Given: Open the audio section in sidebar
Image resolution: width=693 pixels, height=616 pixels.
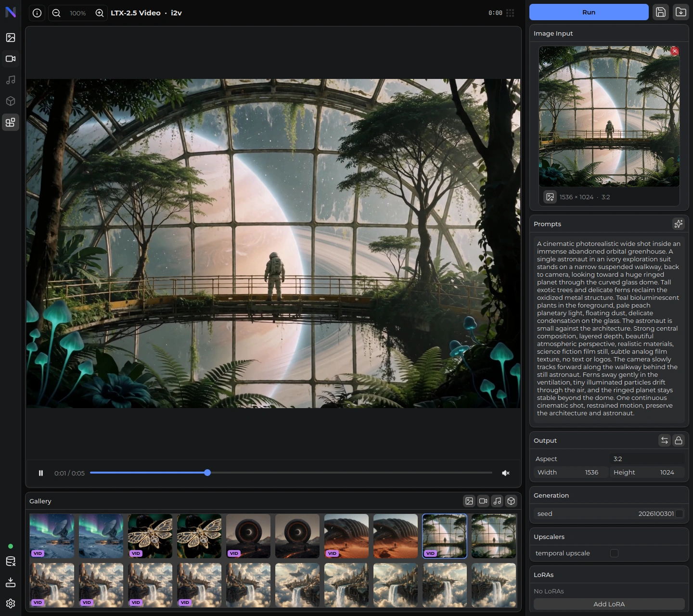Looking at the screenshot, I should [x=11, y=80].
